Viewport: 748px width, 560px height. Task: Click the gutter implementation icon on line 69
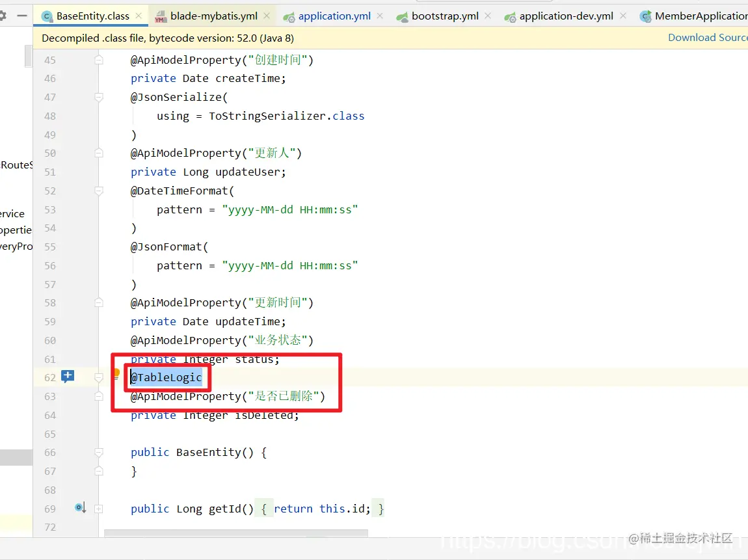click(81, 507)
